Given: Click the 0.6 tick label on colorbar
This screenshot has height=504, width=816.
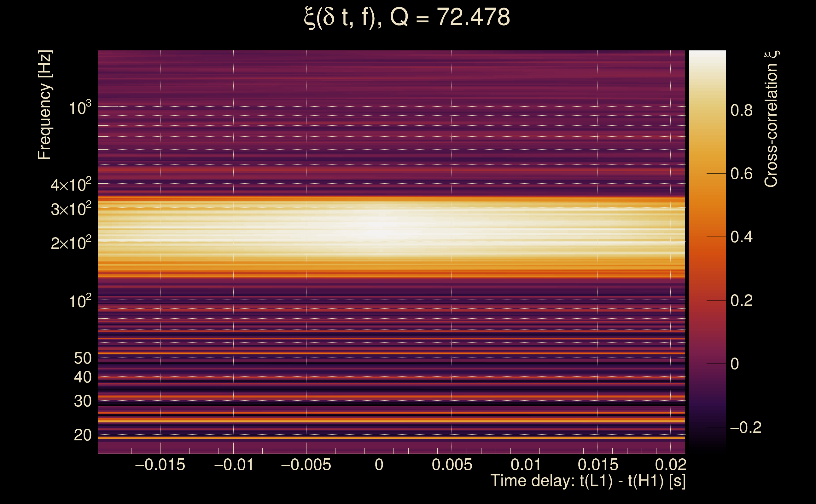Looking at the screenshot, I should point(741,174).
